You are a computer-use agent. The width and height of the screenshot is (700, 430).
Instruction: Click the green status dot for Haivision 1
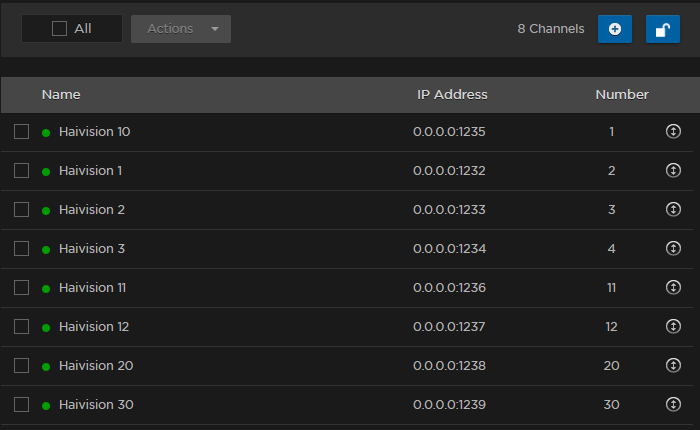pos(46,172)
